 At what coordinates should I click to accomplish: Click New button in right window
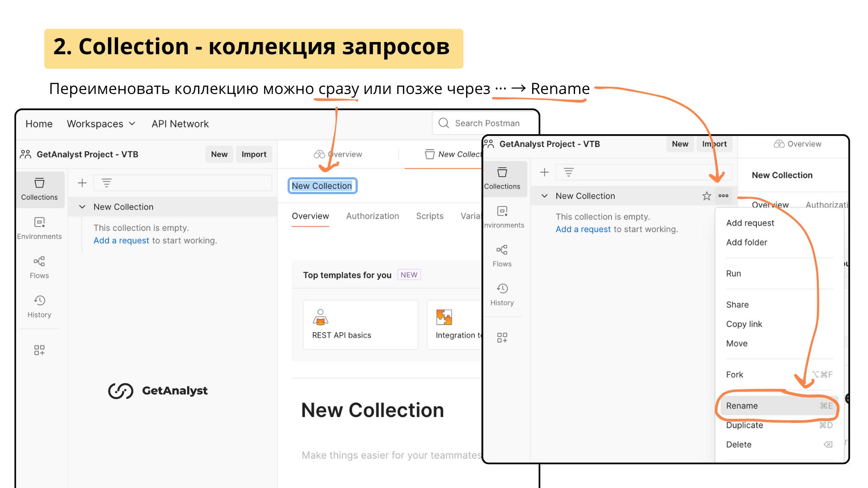click(x=680, y=144)
